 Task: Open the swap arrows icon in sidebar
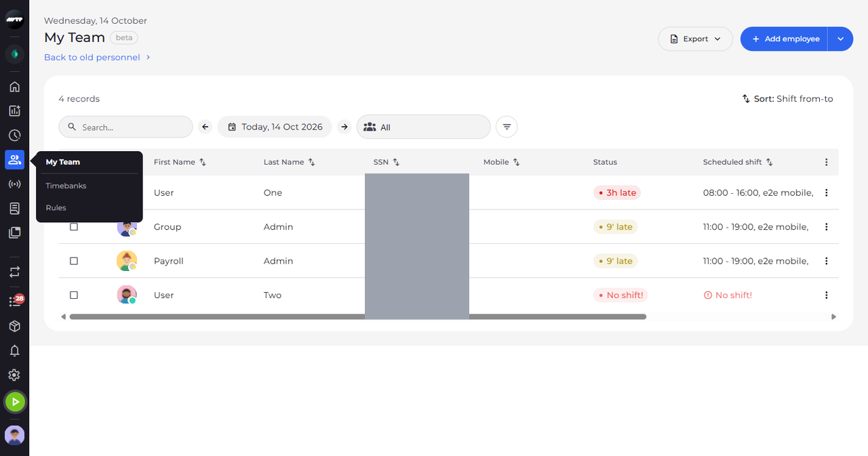(x=14, y=272)
